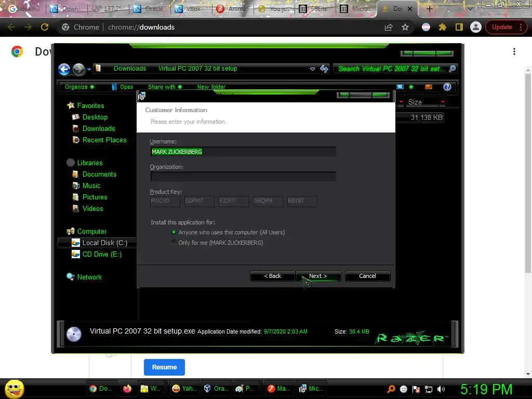Click the network tray icon
Screen dimensions: 532x399
[429, 389]
